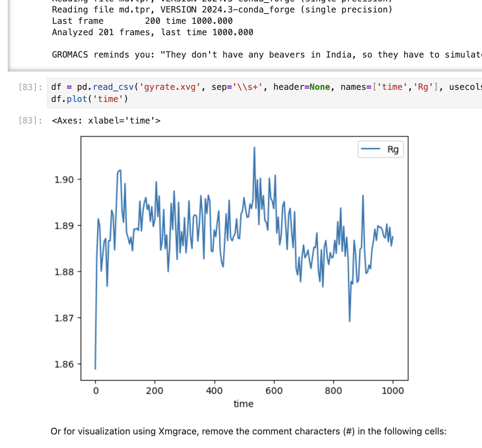Click the Rg legend box in plot
This screenshot has height=448, width=482.
point(380,149)
